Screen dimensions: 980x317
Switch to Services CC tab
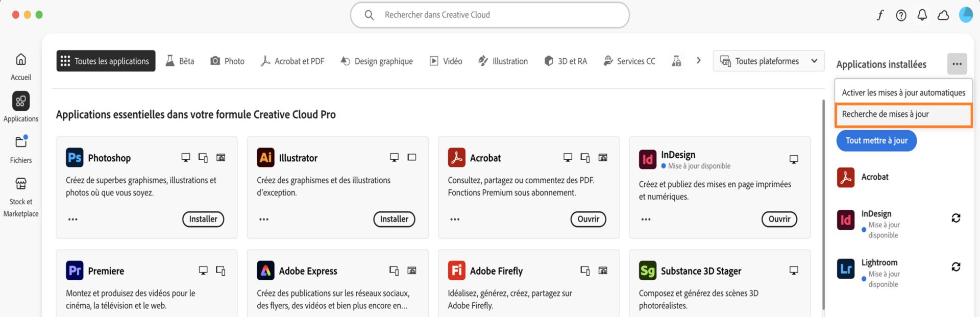point(629,61)
